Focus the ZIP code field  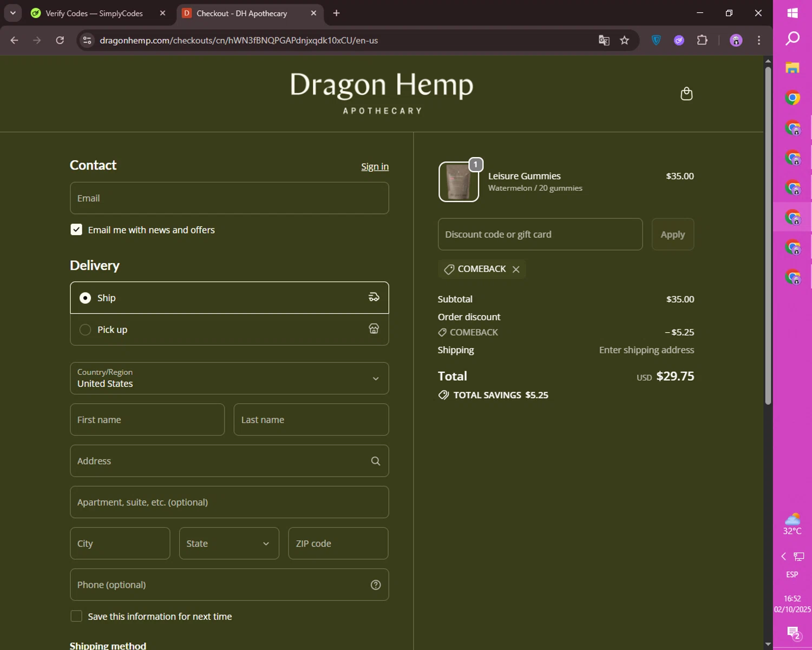338,543
